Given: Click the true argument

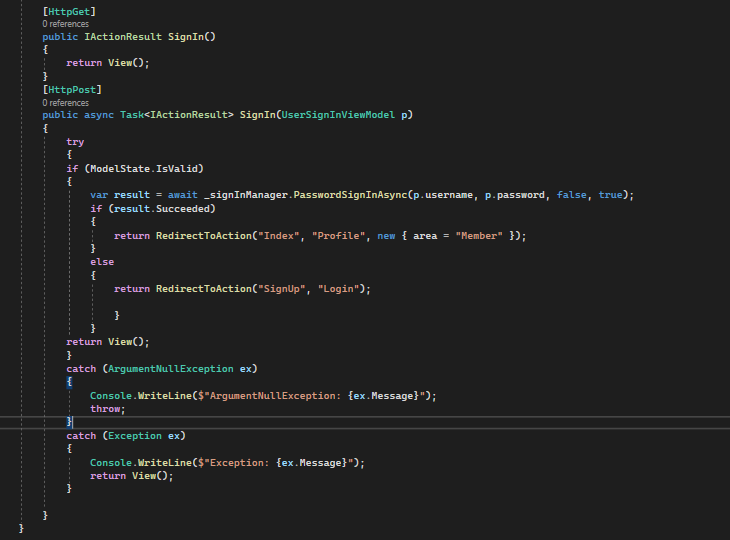Looking at the screenshot, I should point(610,195).
